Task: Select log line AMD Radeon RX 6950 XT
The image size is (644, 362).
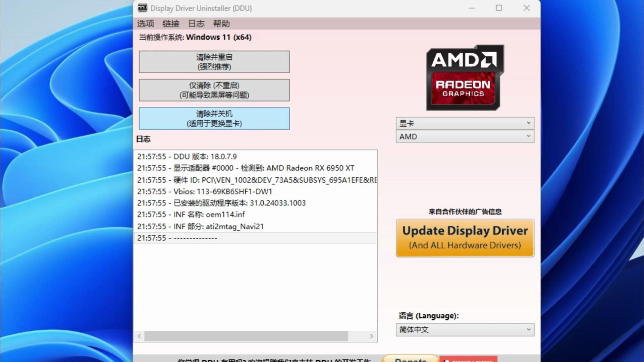Action: [x=255, y=168]
